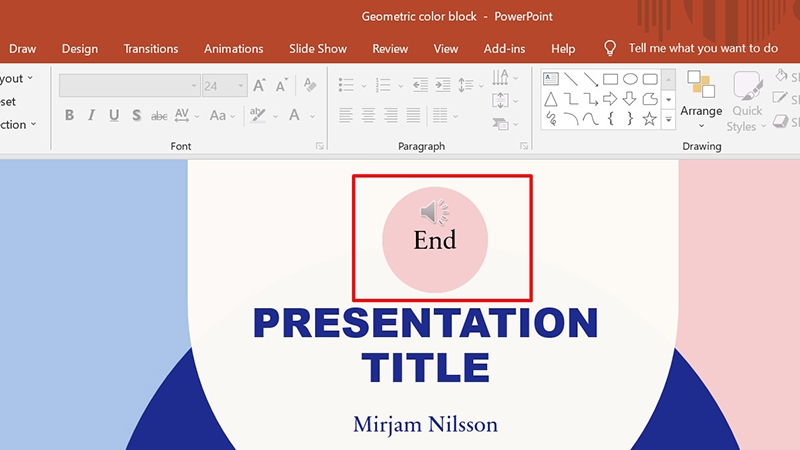Click Increase List Level icon

tap(442, 85)
